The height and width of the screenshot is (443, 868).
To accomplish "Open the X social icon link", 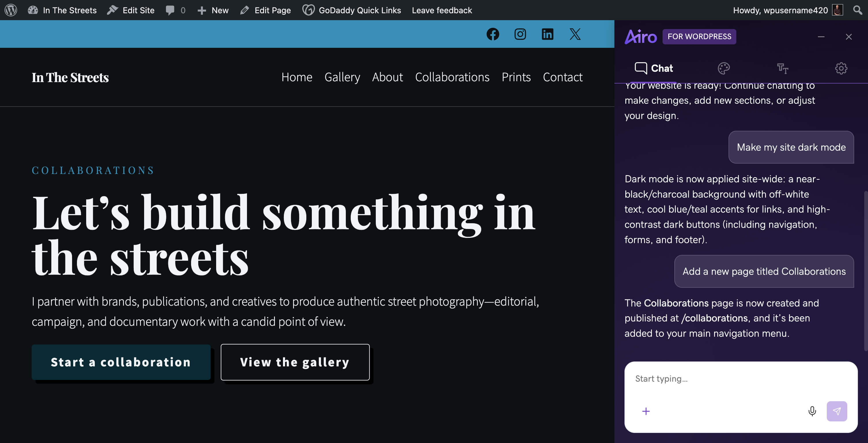I will pyautogui.click(x=575, y=34).
